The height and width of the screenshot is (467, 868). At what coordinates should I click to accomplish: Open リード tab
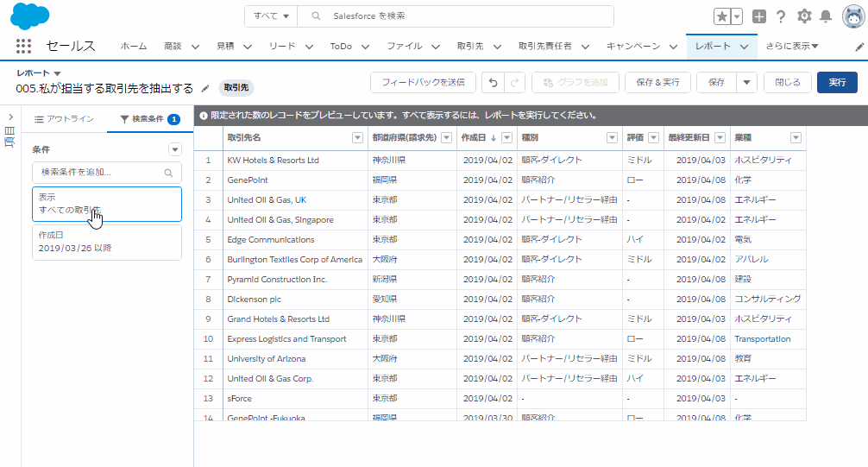click(x=282, y=47)
